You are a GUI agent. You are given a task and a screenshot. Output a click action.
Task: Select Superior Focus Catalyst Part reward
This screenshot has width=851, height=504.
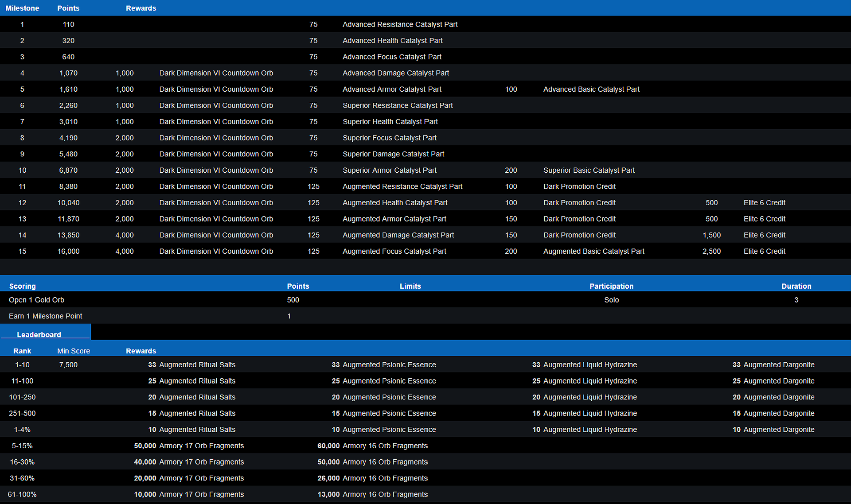[390, 138]
